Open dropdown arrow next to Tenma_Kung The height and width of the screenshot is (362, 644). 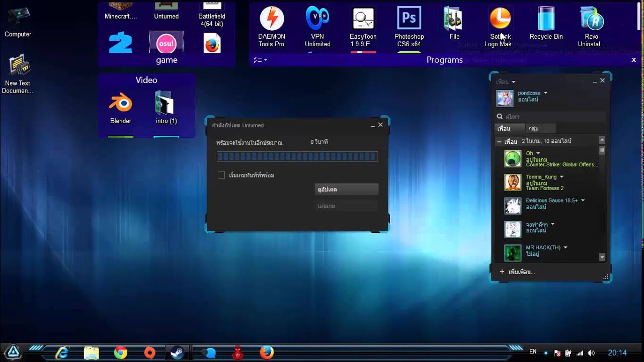pyautogui.click(x=561, y=177)
